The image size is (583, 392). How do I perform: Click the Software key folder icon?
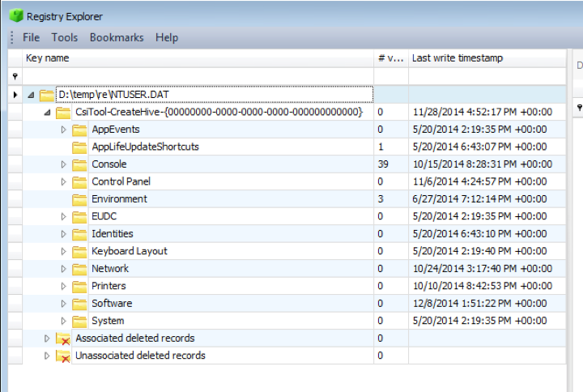[79, 304]
